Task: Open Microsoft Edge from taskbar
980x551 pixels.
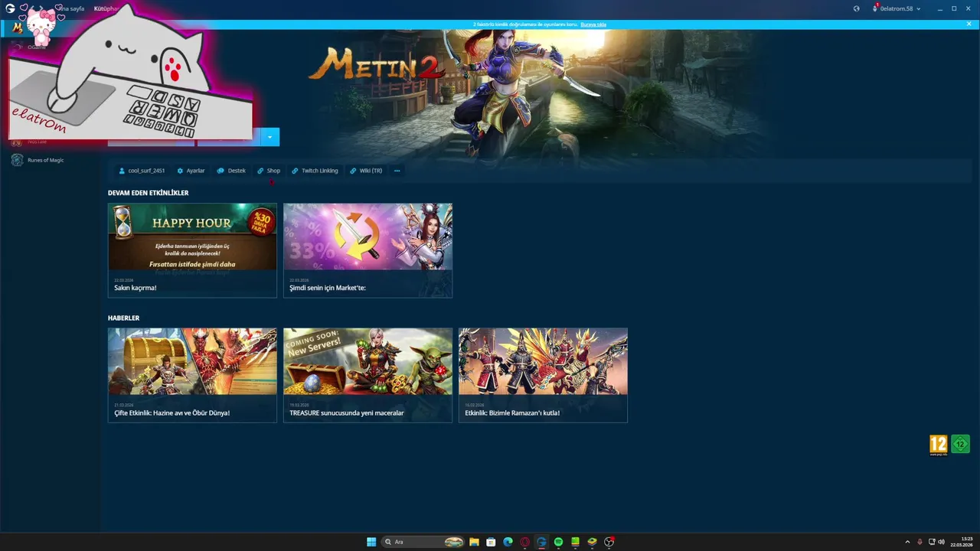Action: pos(508,542)
